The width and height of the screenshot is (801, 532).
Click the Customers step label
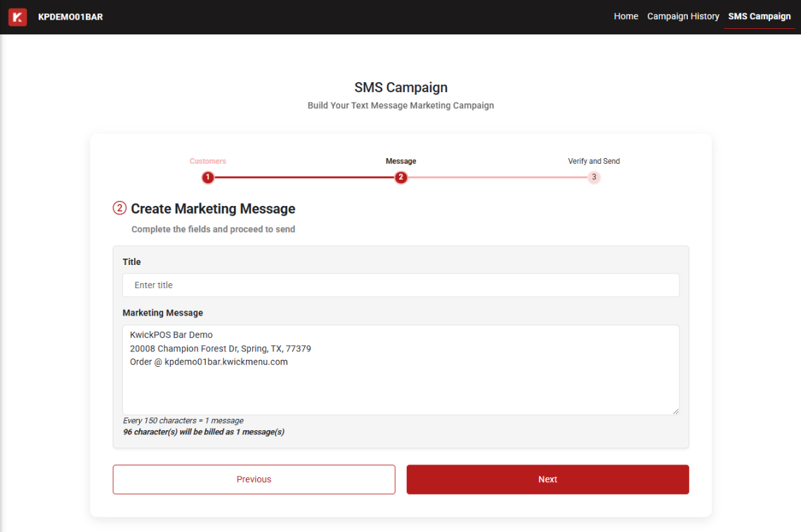coord(208,161)
